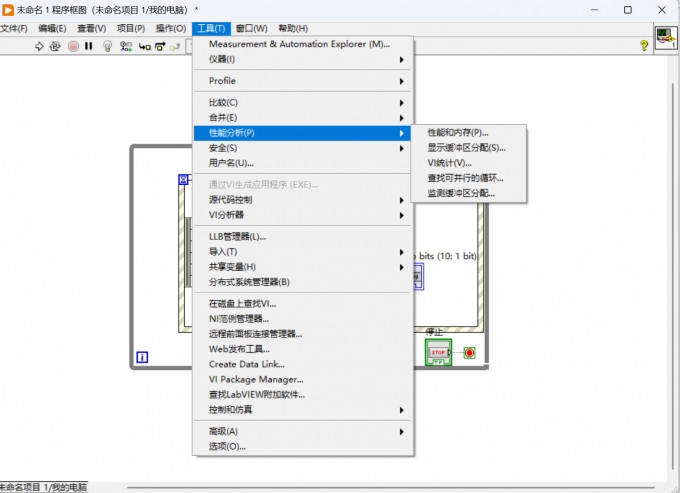Choose 监测缓冲区分配...

pyautogui.click(x=469, y=194)
